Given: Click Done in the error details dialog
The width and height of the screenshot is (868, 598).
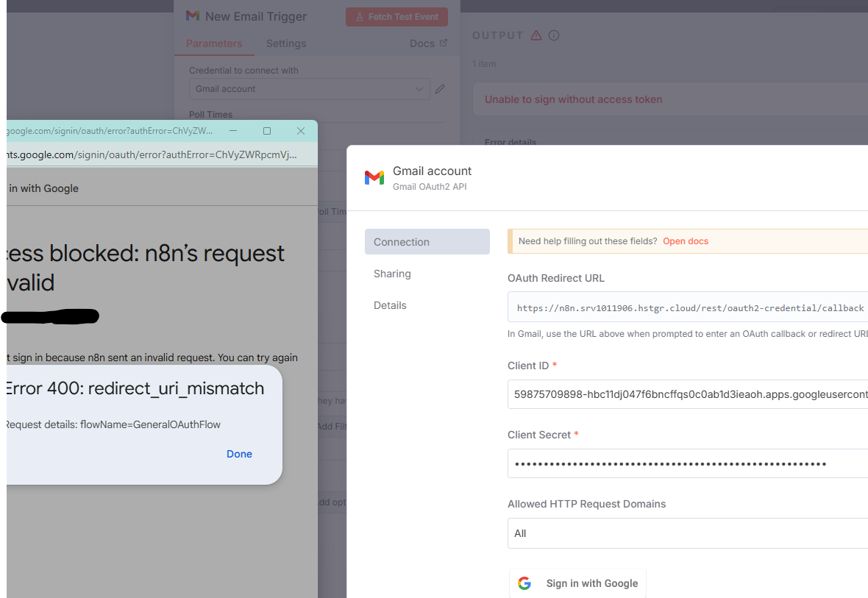Looking at the screenshot, I should [239, 454].
